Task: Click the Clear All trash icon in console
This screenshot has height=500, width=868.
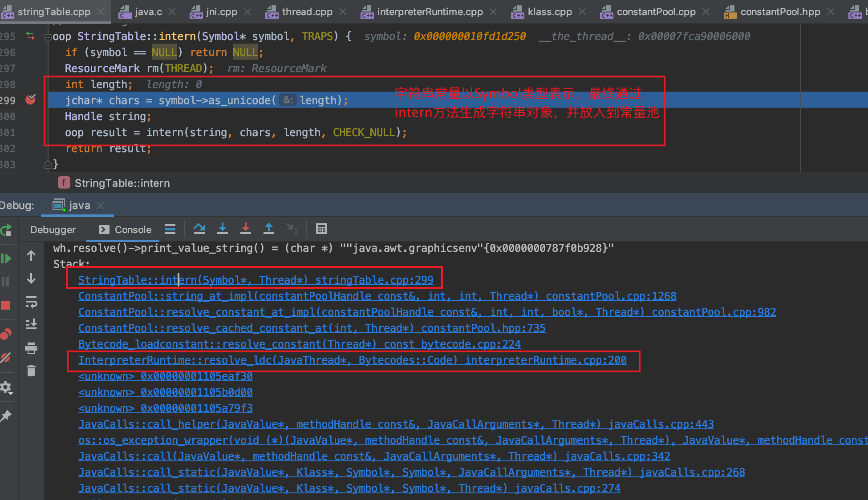Action: tap(31, 371)
